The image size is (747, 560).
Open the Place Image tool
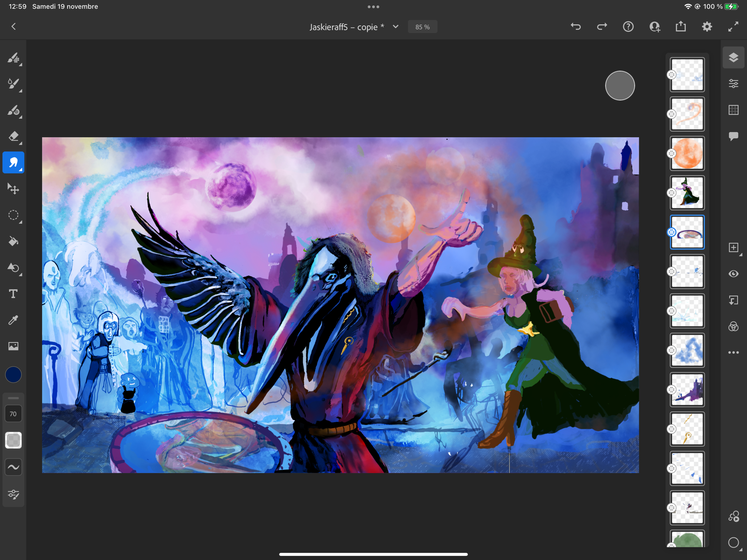(x=13, y=346)
